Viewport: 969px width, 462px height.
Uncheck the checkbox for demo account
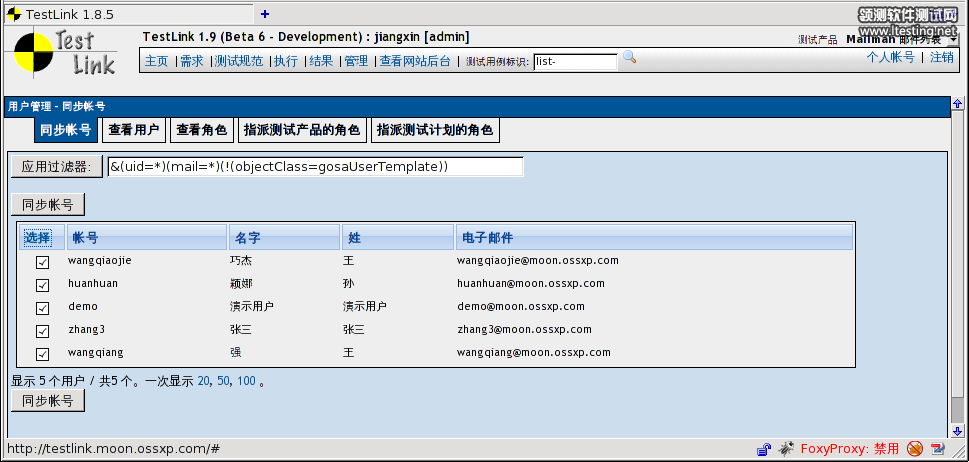43,308
